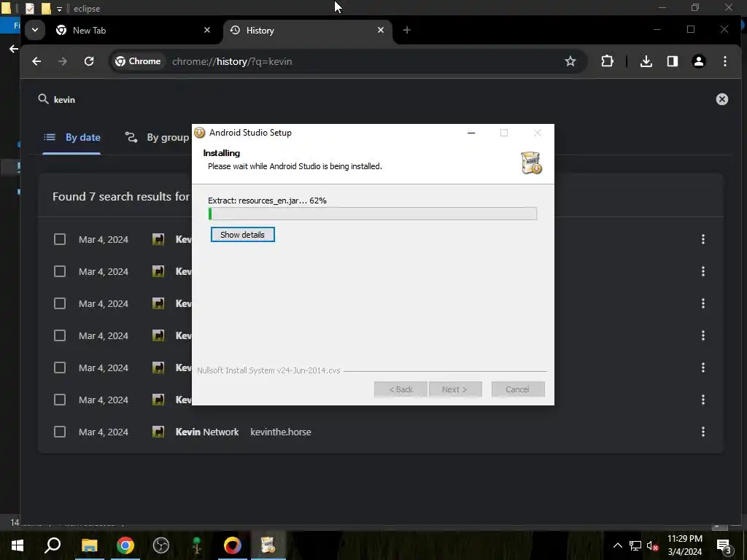The width and height of the screenshot is (747, 560).
Task: Check the first Mar 4, 2024 history entry
Action: [60, 239]
